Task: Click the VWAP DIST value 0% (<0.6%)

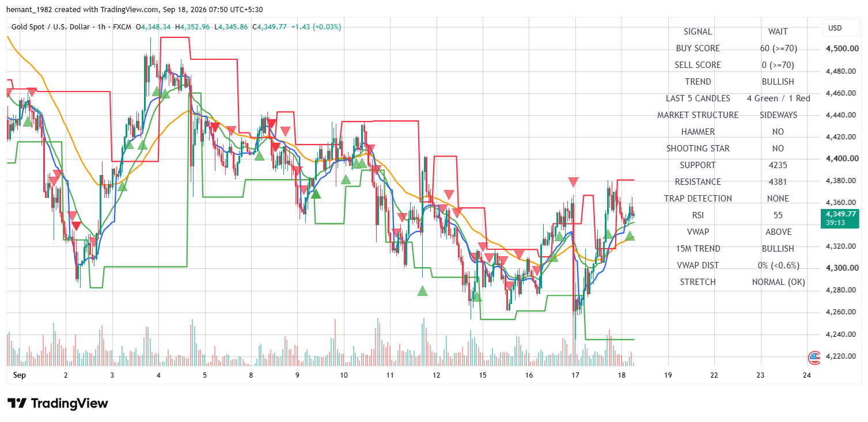Action: [x=778, y=265]
